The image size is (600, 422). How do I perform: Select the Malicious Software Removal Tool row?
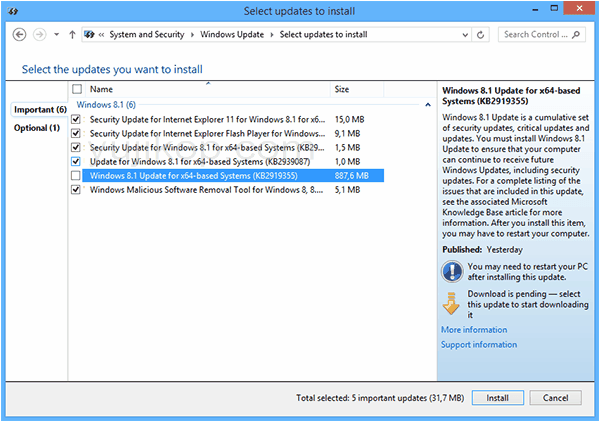pyautogui.click(x=233, y=190)
